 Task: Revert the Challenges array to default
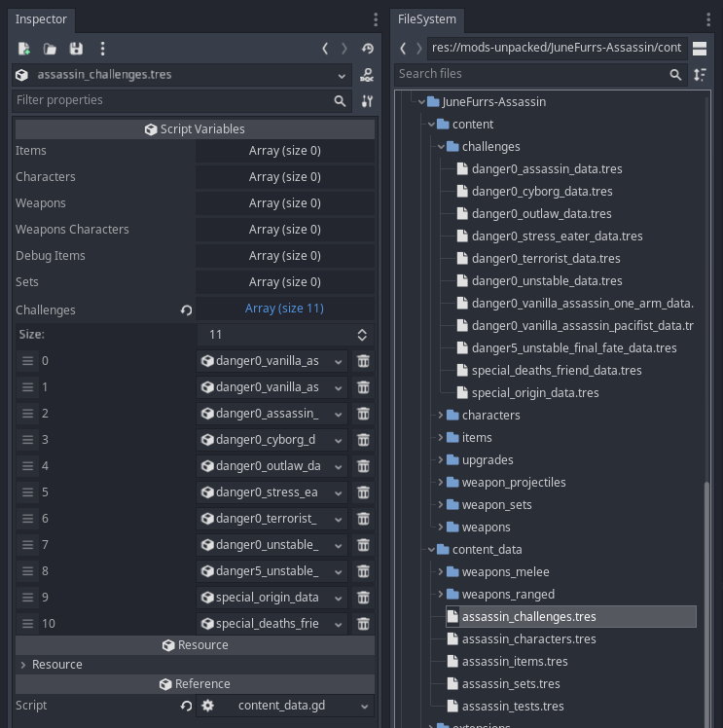coord(186,310)
